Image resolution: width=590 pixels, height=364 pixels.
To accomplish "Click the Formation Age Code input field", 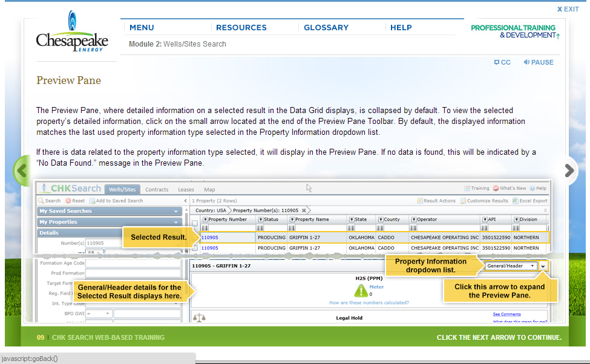I will [x=133, y=263].
